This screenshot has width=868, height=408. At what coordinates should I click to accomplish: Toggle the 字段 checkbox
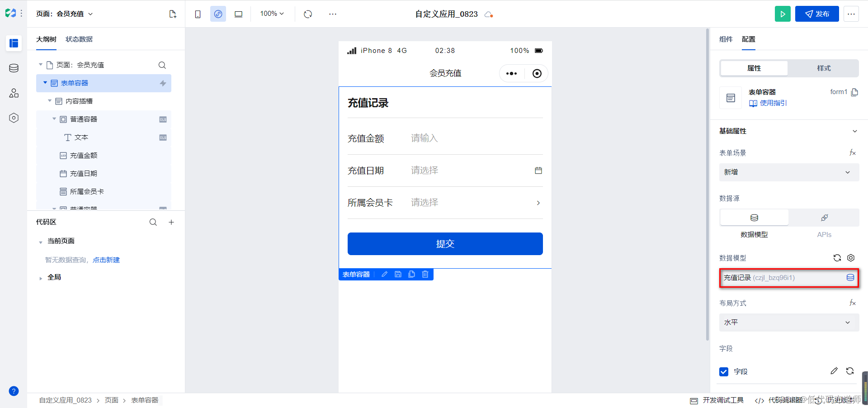(x=724, y=372)
